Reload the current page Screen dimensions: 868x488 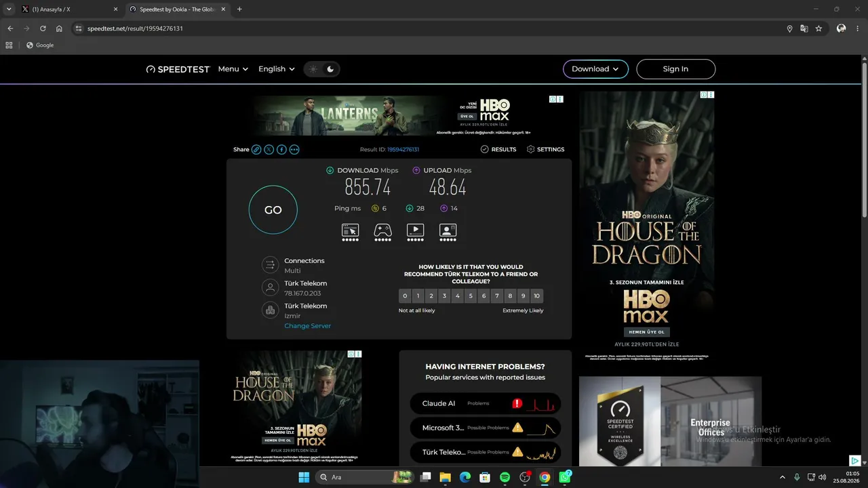click(43, 28)
